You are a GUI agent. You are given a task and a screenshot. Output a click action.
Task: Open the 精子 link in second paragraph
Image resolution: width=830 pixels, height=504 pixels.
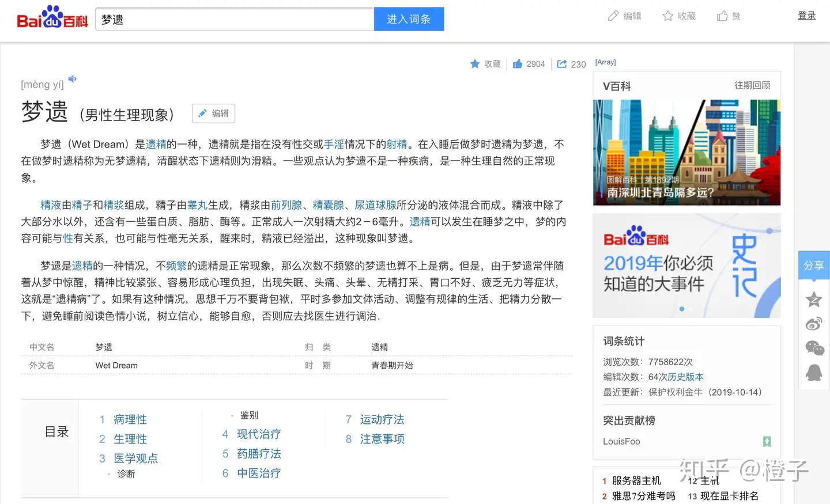[82, 205]
